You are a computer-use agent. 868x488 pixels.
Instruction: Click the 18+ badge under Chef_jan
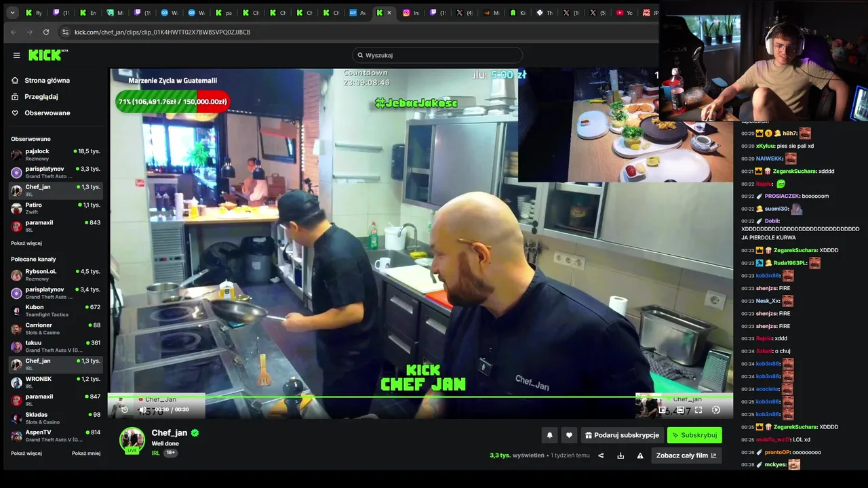170,453
